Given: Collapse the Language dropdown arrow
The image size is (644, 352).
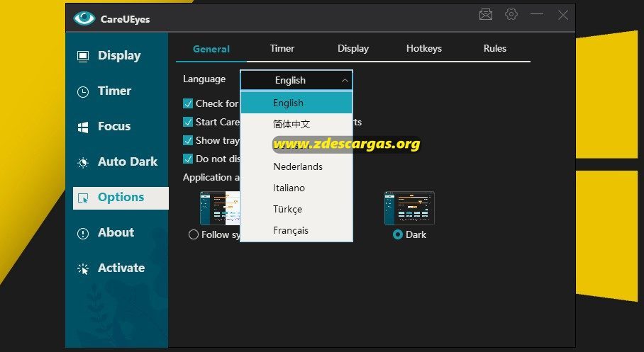Looking at the screenshot, I should pyautogui.click(x=345, y=81).
